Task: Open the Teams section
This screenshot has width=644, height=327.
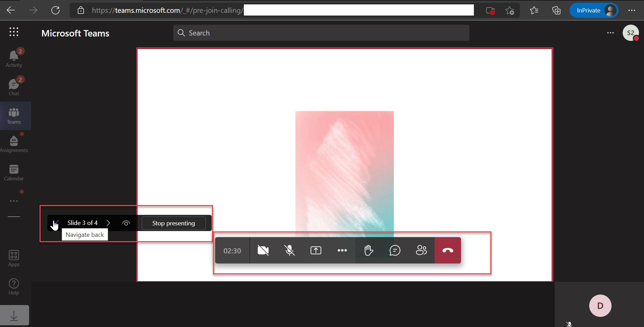Action: pos(14,116)
